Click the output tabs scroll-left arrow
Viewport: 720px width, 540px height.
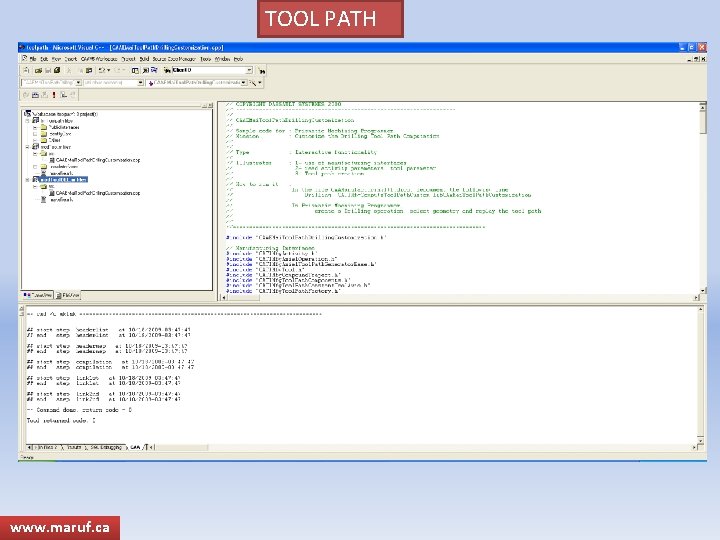click(29, 447)
